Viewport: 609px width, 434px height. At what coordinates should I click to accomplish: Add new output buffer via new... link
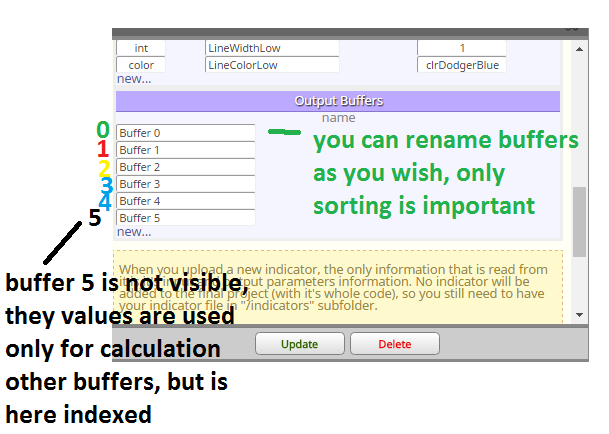pos(134,232)
